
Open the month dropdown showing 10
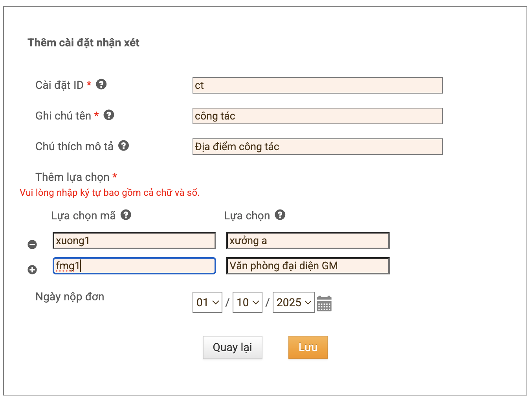[248, 302]
